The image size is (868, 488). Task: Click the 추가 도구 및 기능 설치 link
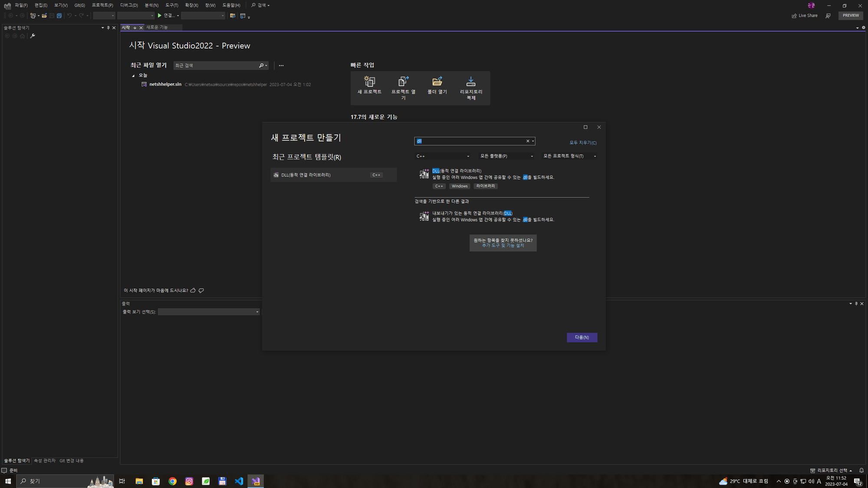[503, 246]
